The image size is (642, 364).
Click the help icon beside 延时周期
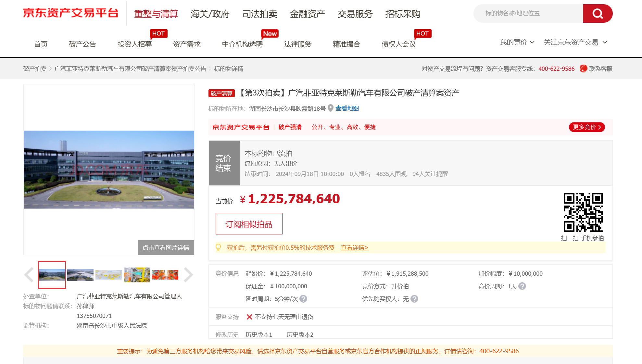pyautogui.click(x=303, y=299)
